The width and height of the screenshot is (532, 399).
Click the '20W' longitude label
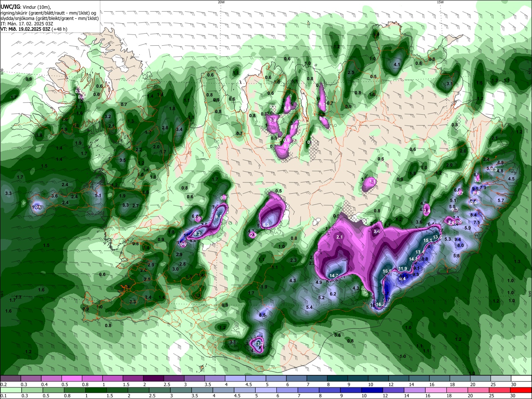point(221,2)
